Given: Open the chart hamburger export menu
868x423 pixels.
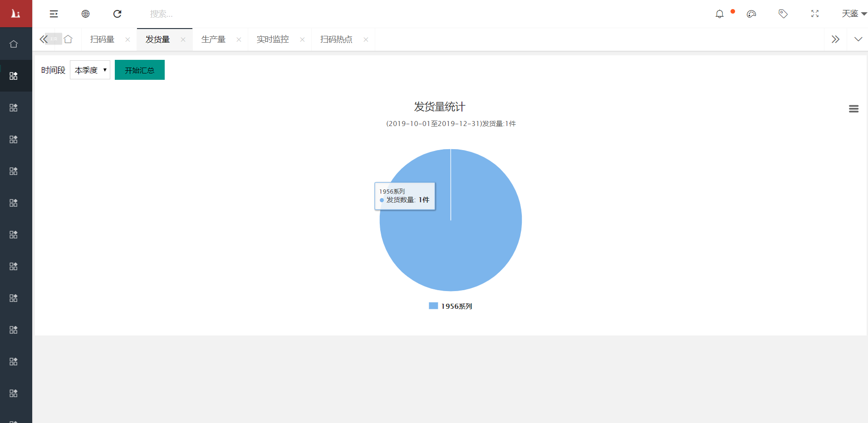Looking at the screenshot, I should [853, 109].
